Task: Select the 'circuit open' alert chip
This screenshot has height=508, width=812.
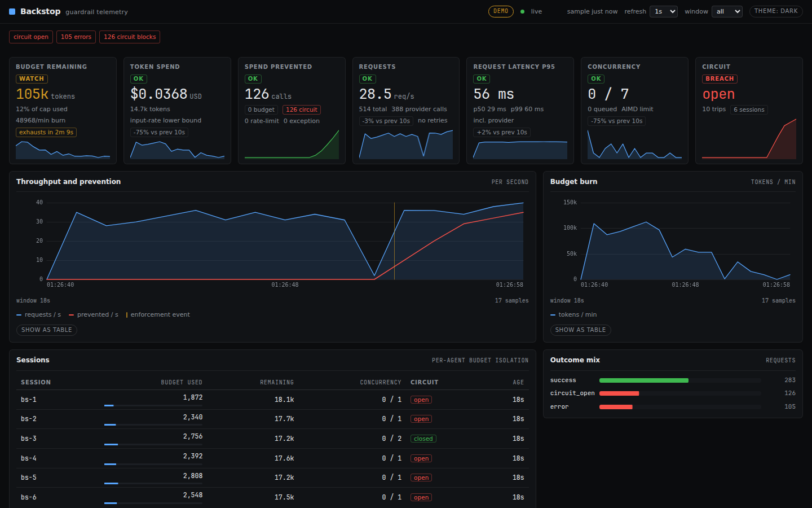Action: click(x=31, y=37)
